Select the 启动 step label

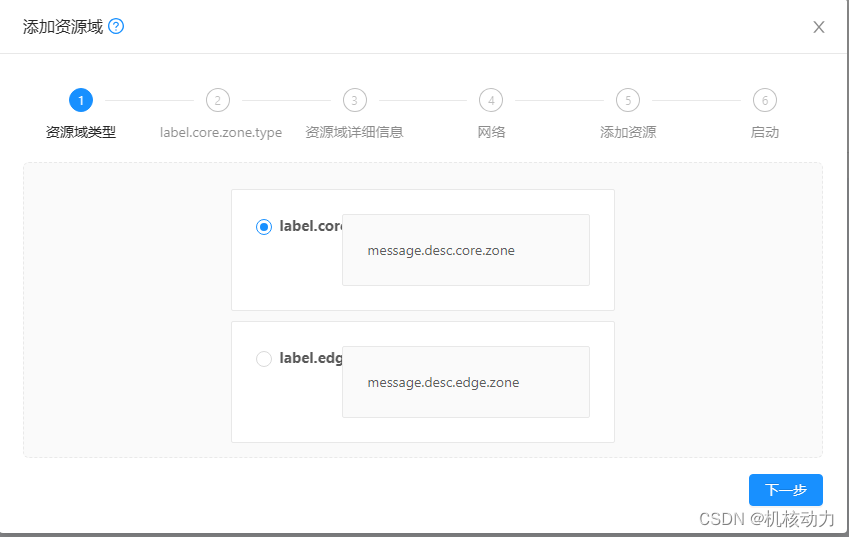click(765, 132)
